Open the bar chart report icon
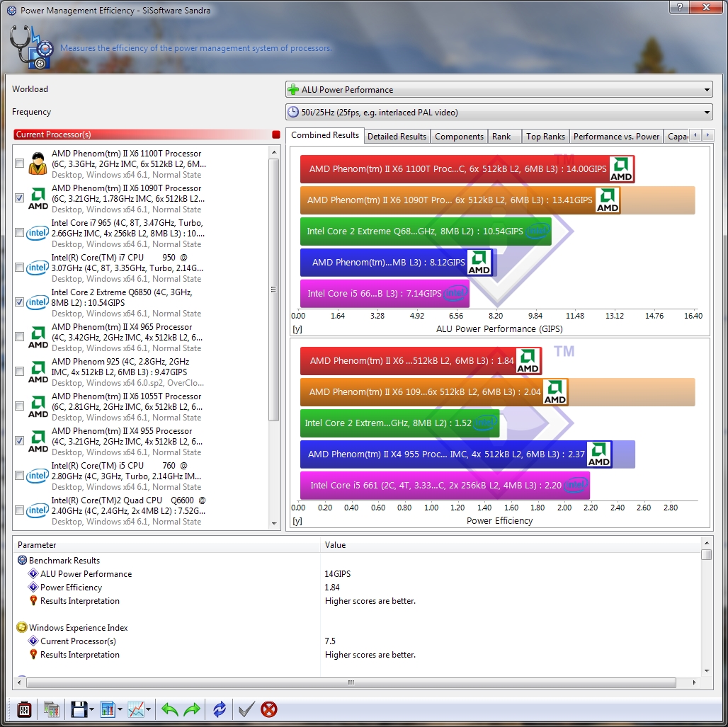The height and width of the screenshot is (727, 728). [108, 709]
